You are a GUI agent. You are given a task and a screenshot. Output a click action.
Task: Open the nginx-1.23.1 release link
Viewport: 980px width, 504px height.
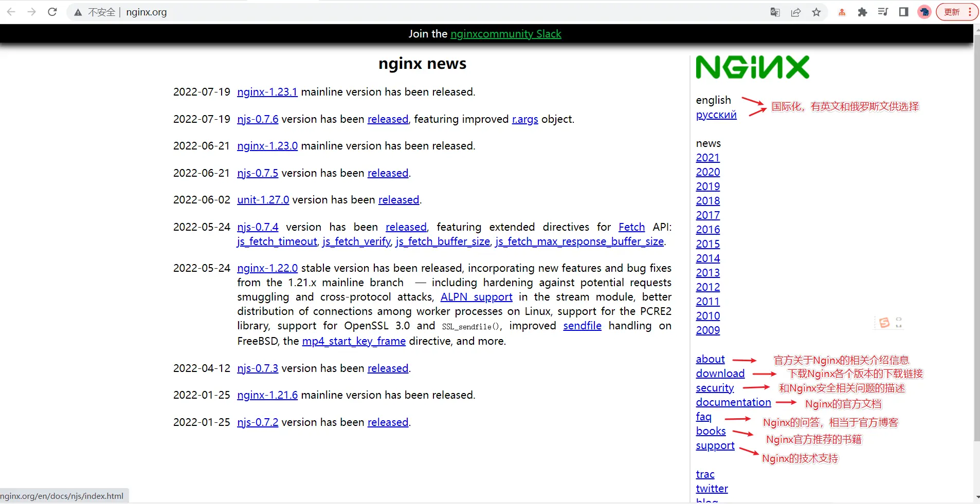tap(267, 92)
